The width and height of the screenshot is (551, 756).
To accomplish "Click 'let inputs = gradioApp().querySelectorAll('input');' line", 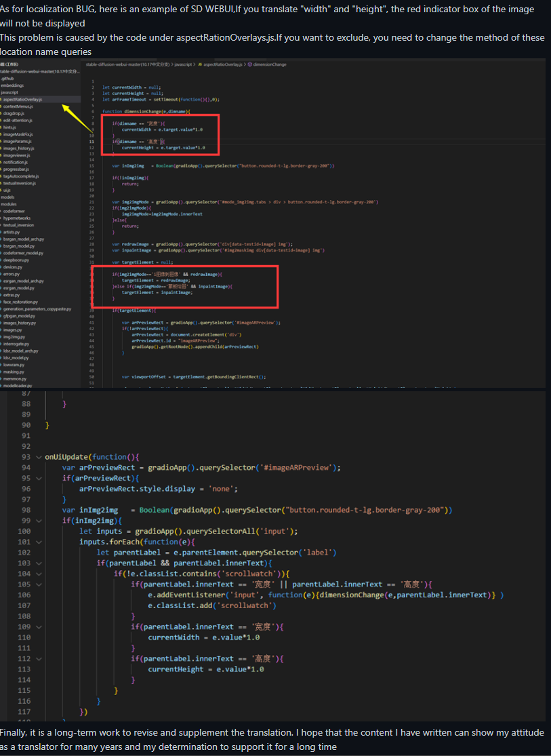I will tap(188, 532).
